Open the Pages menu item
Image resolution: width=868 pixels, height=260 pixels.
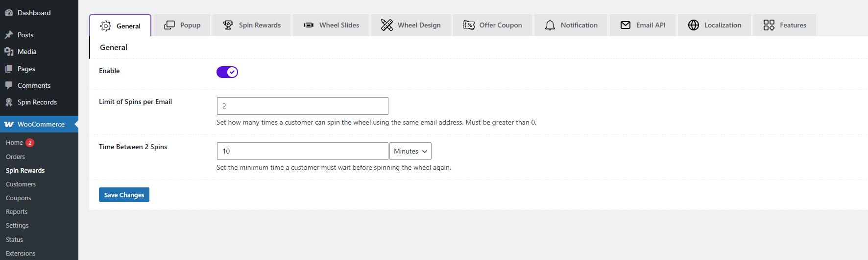(x=39, y=69)
